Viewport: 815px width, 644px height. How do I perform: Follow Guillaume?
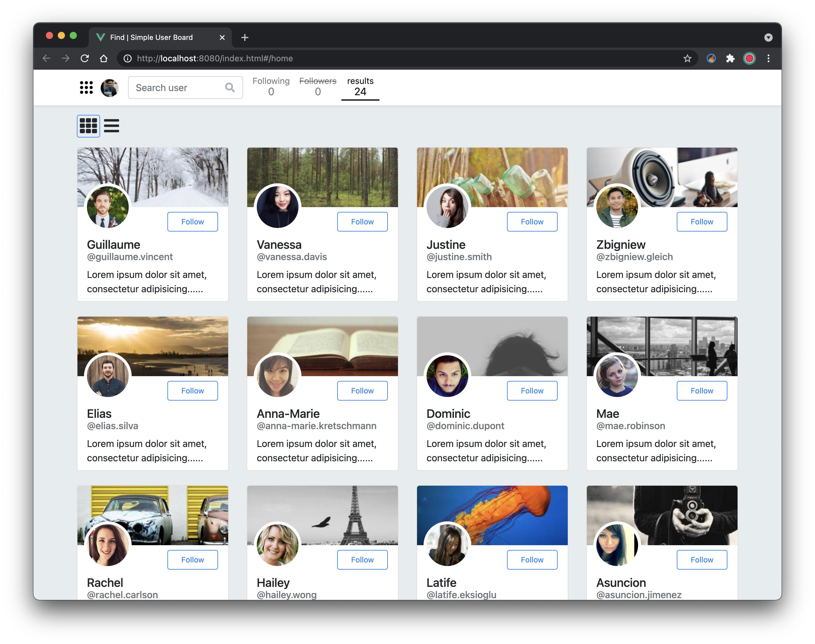tap(192, 222)
